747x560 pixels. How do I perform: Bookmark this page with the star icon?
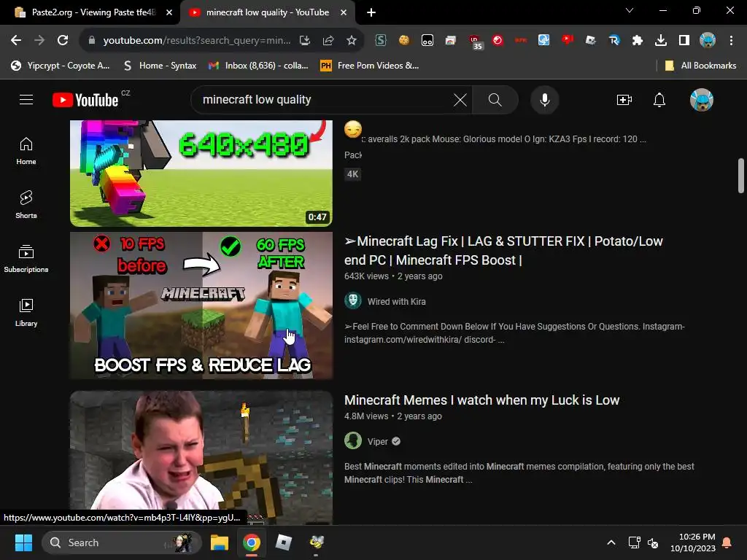352,41
